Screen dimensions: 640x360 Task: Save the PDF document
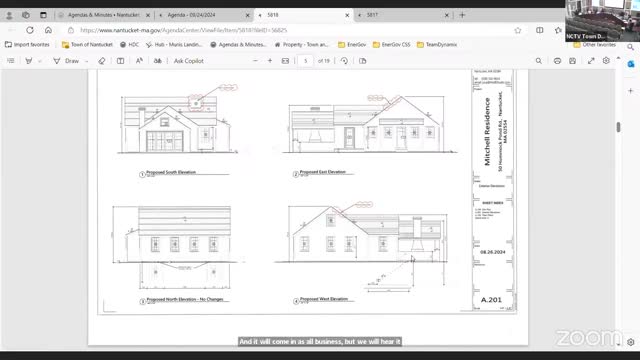click(x=573, y=61)
